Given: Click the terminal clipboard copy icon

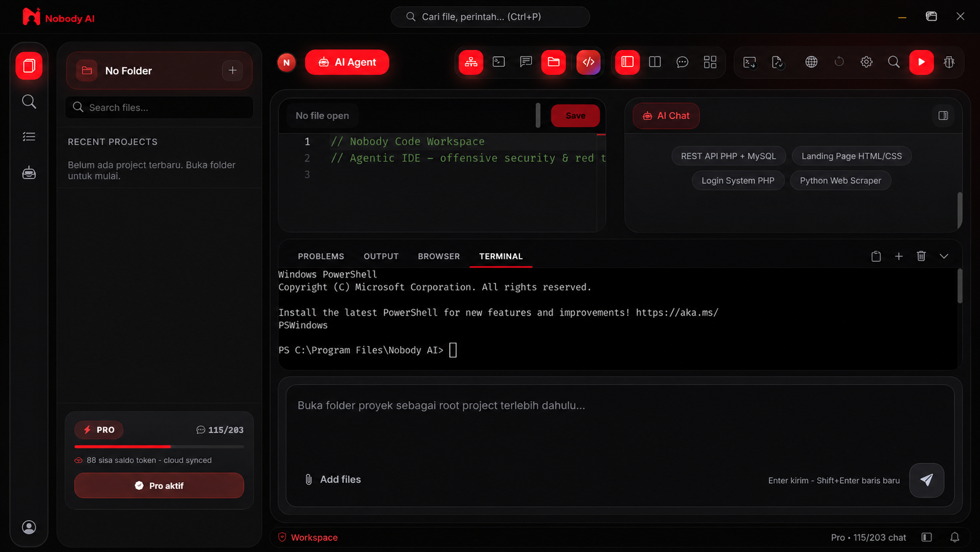Looking at the screenshot, I should [876, 256].
